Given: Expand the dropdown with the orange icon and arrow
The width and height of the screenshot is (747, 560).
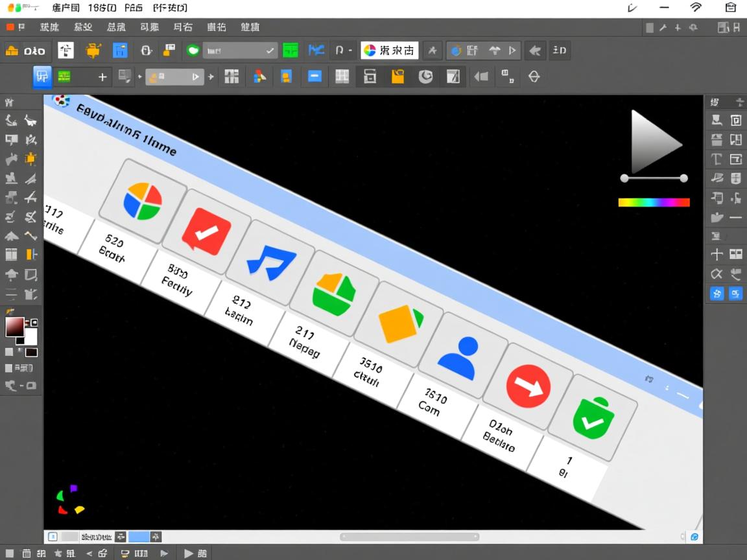Looking at the screenshot, I should 174,76.
